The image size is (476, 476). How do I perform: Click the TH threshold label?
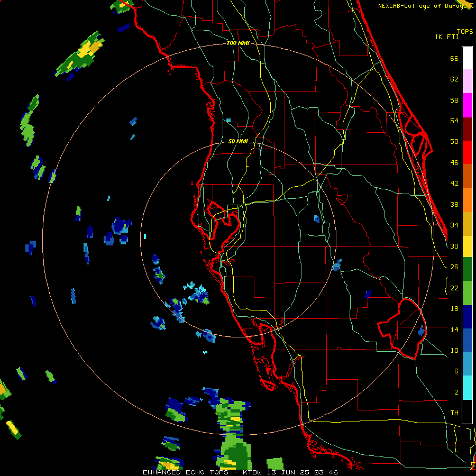coord(454,413)
